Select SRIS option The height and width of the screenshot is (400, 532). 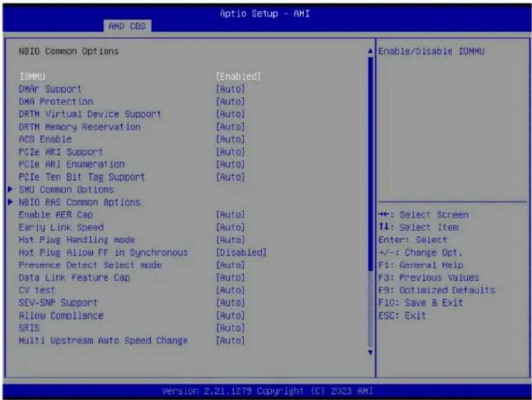[29, 328]
